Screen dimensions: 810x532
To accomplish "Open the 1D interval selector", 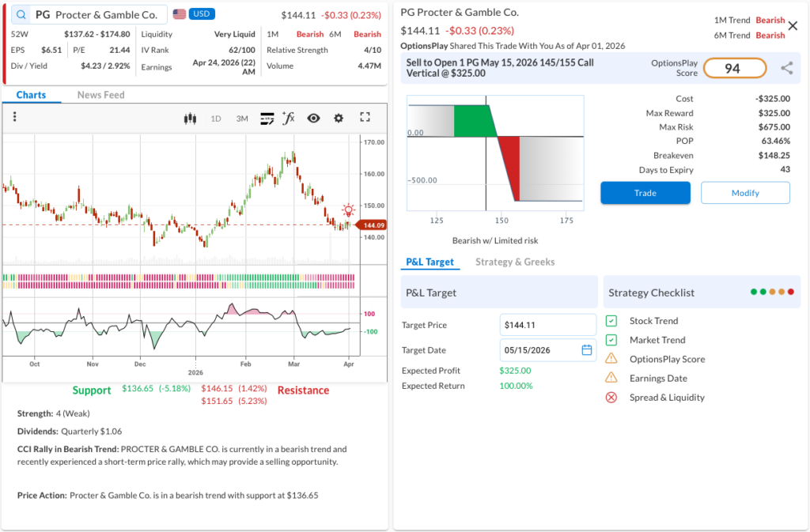I will pos(215,119).
